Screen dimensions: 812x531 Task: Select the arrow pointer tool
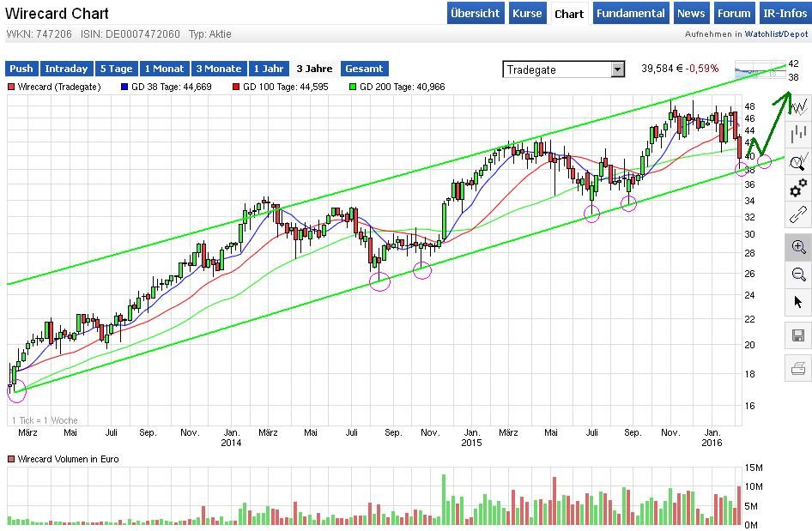click(798, 301)
